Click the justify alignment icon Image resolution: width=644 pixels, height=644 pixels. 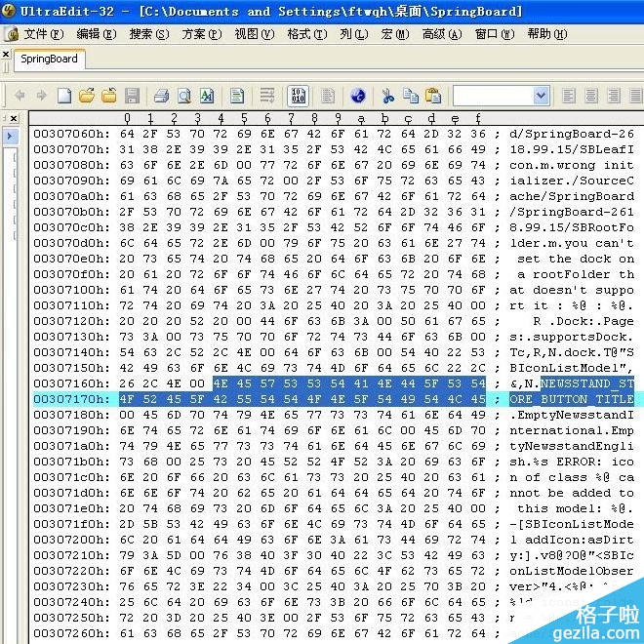coord(636,96)
